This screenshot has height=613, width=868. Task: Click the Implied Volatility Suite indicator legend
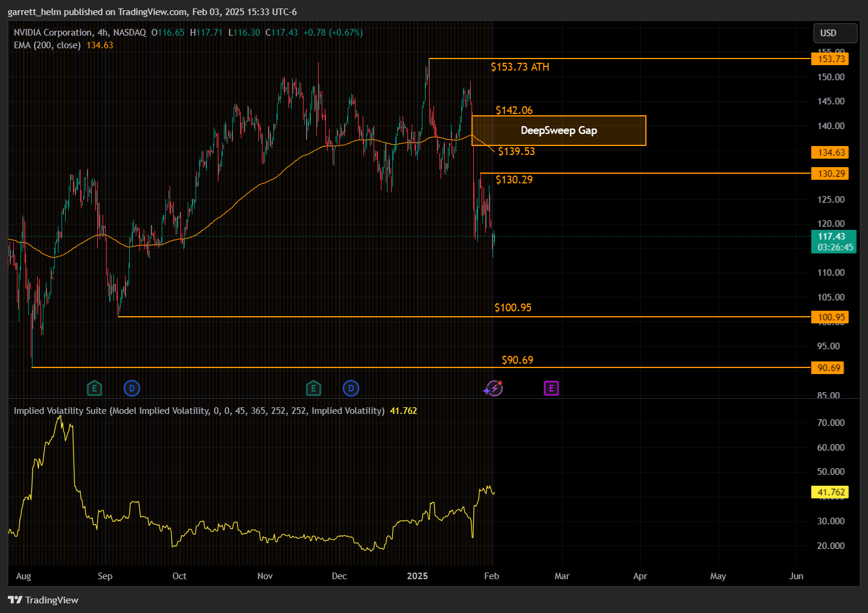(x=199, y=411)
